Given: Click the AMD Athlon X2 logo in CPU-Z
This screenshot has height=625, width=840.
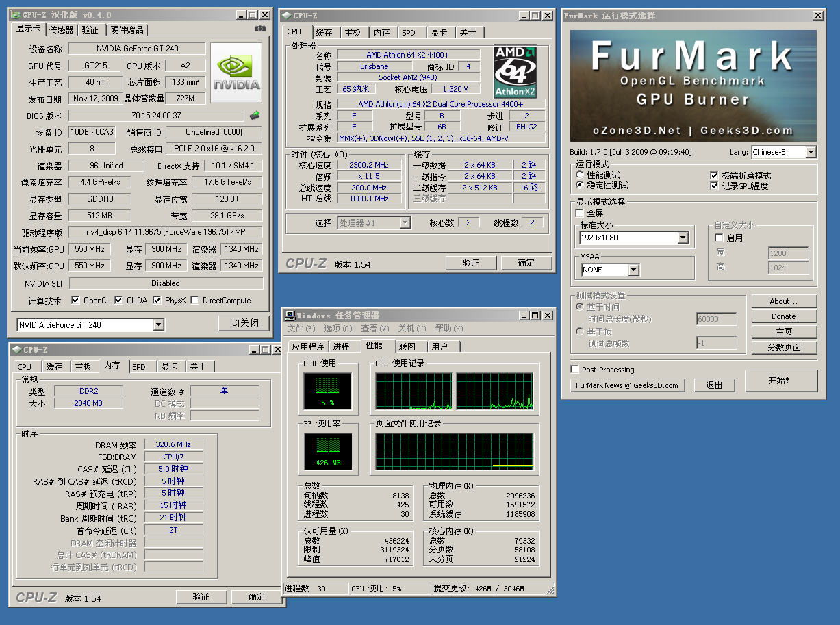Looking at the screenshot, I should [515, 72].
